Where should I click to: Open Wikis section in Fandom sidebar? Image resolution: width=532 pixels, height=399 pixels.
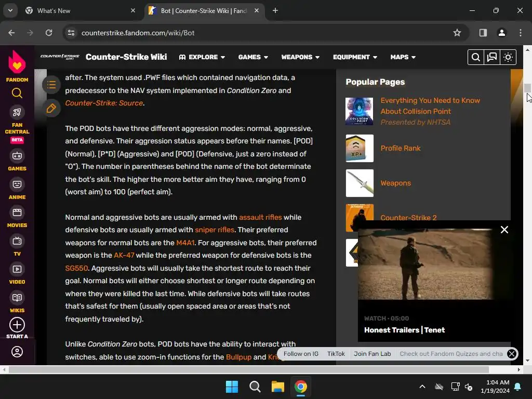(x=17, y=302)
